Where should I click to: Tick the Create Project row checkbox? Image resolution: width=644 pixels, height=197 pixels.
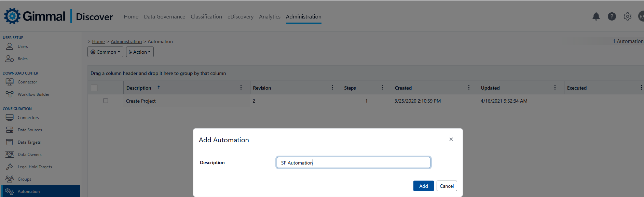[x=106, y=101]
